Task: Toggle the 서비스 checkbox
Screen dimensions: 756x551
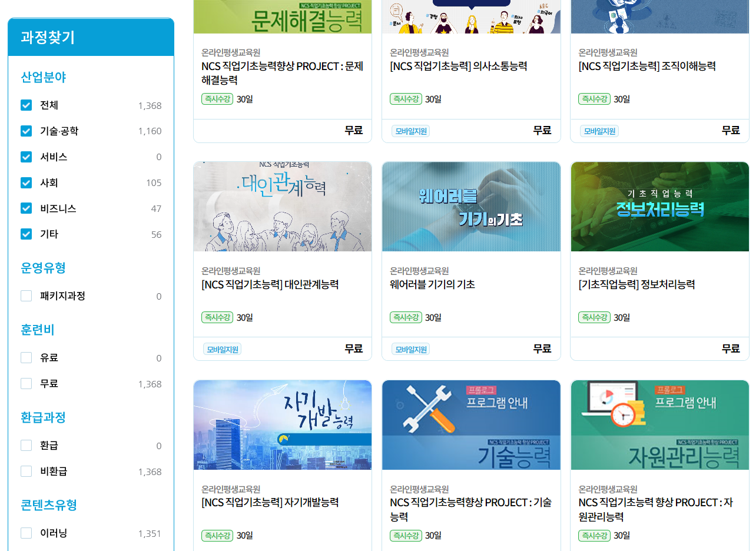Action: tap(26, 157)
